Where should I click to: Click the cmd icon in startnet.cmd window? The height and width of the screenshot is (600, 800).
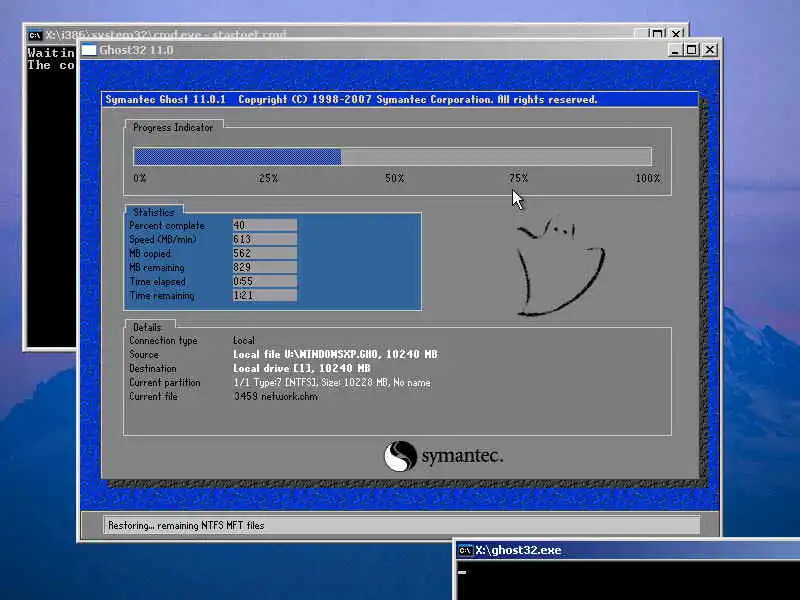(35, 35)
